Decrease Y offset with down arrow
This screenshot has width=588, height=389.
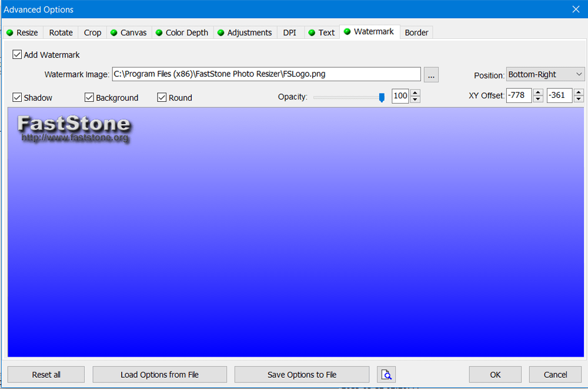[x=579, y=99]
